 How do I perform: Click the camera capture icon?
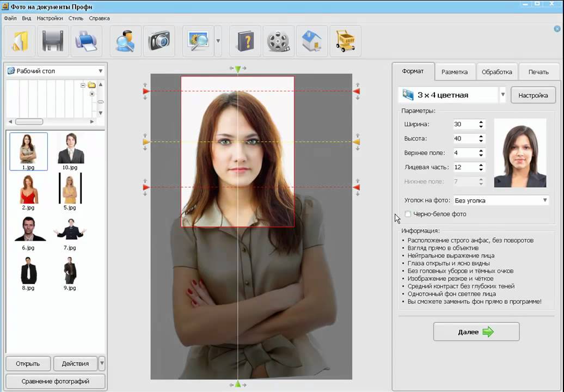tap(159, 41)
